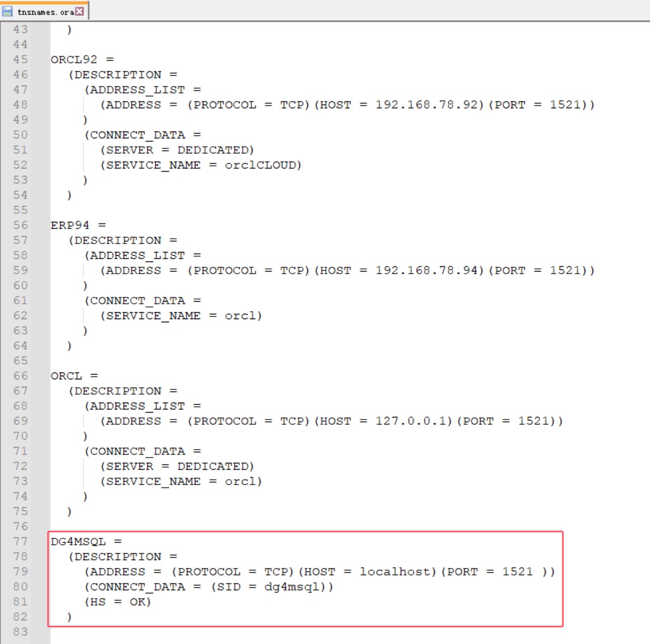Click line number 45 to select the ORCL92 line
The height and width of the screenshot is (644, 650).
[x=21, y=60]
